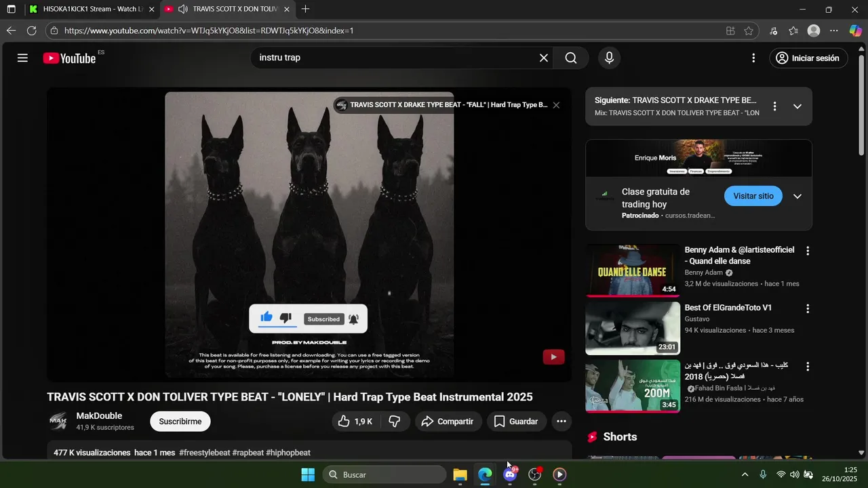Open Edge media control music icon

click(x=774, y=30)
